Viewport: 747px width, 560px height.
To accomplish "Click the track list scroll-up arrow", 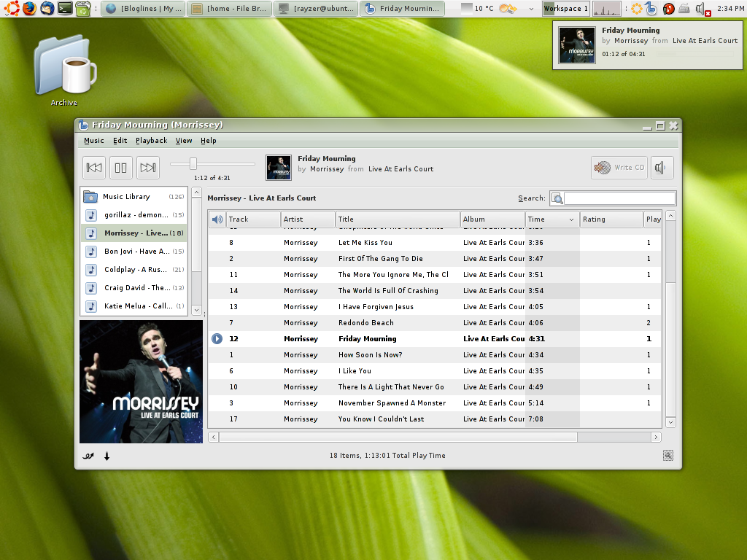I will point(670,216).
